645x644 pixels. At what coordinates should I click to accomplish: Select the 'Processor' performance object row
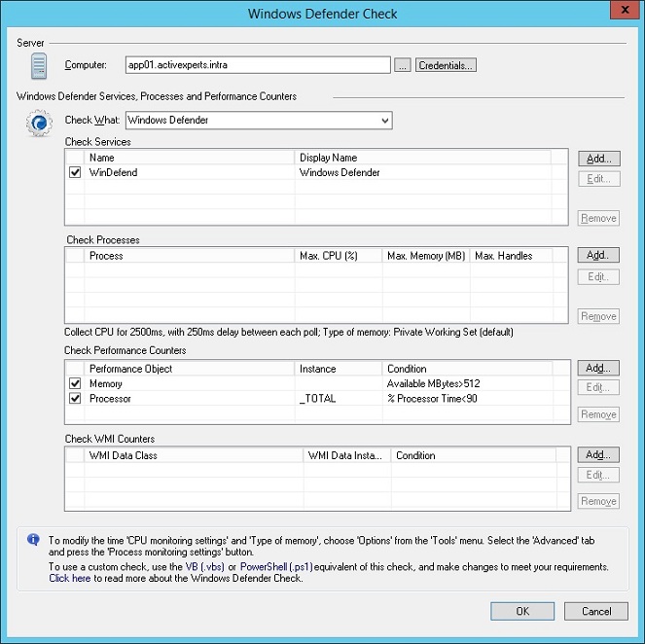[x=110, y=399]
